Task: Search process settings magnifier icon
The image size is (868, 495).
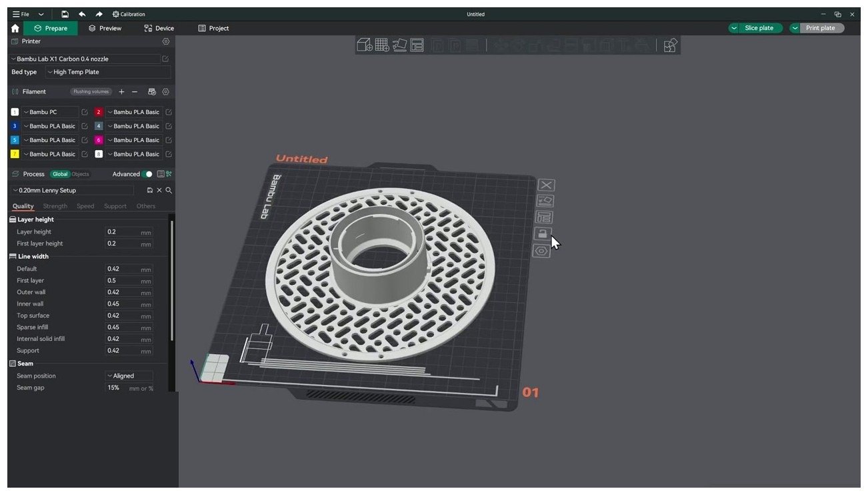Action: coord(169,190)
